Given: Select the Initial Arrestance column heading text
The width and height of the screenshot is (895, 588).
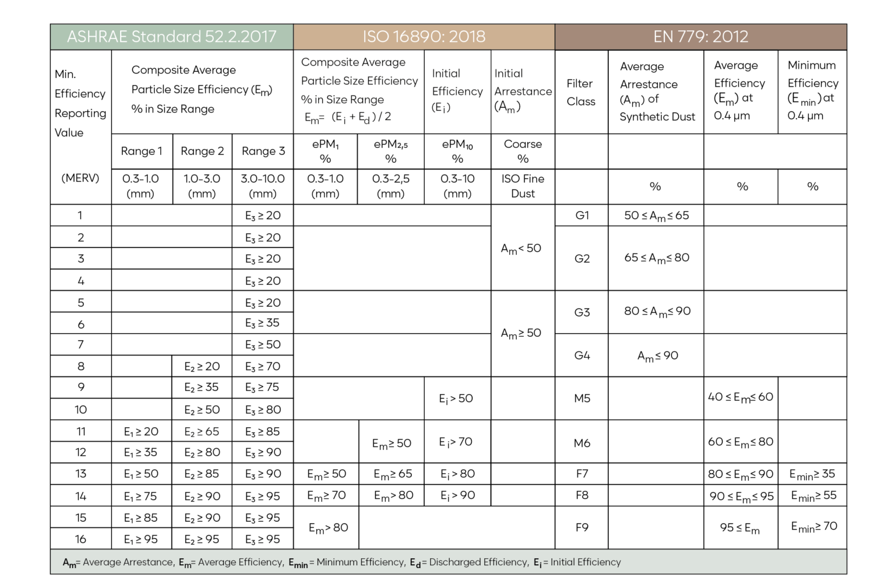Looking at the screenshot, I should coord(523,82).
